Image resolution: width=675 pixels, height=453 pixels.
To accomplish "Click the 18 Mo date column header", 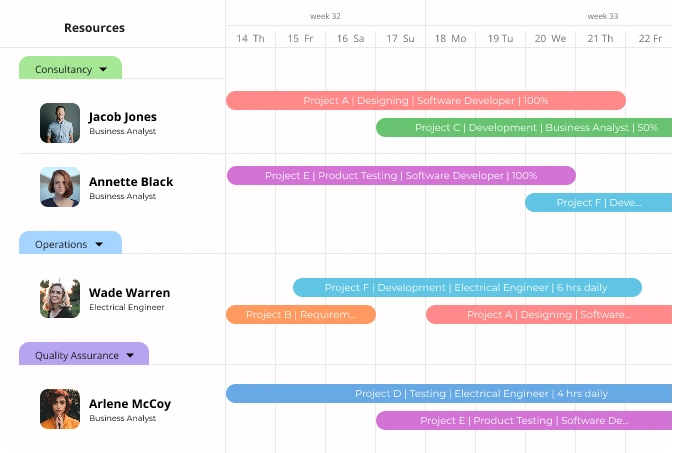I will click(x=450, y=38).
